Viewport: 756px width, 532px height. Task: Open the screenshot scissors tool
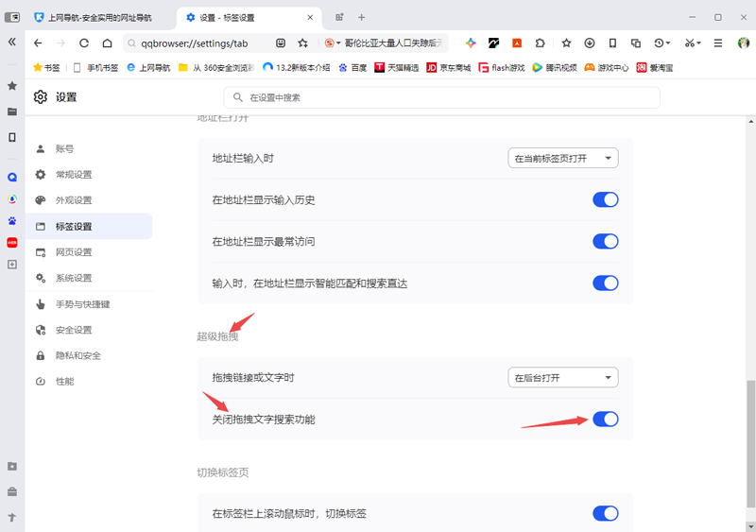pyautogui.click(x=693, y=43)
